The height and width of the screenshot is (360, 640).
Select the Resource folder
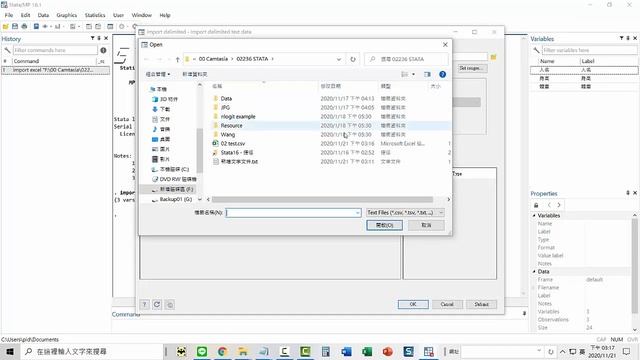(x=231, y=126)
